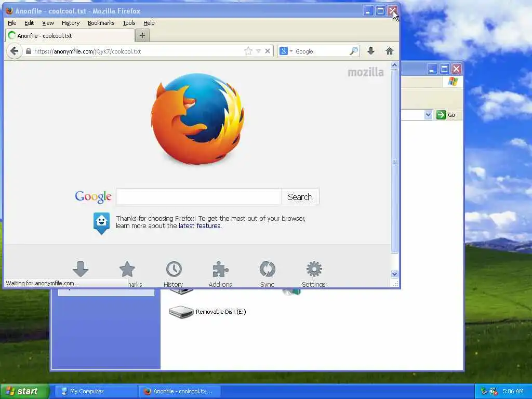Click the large Firefox logo
Screen dimensions: 532x399
coord(197,119)
